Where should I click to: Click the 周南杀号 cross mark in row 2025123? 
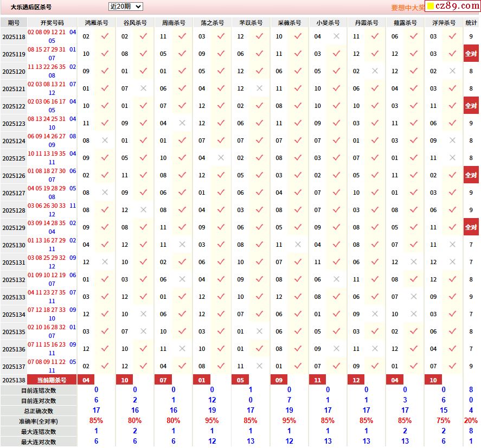[x=182, y=123]
